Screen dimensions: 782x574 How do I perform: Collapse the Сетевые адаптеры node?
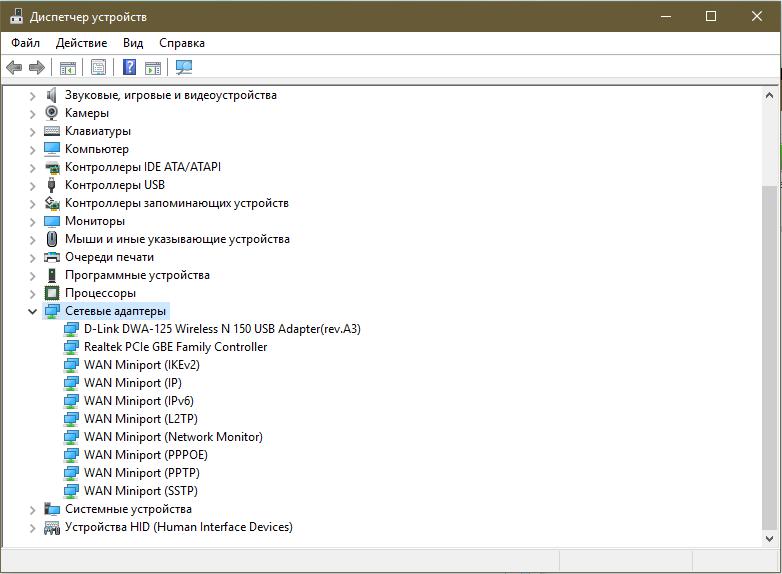coord(32,311)
